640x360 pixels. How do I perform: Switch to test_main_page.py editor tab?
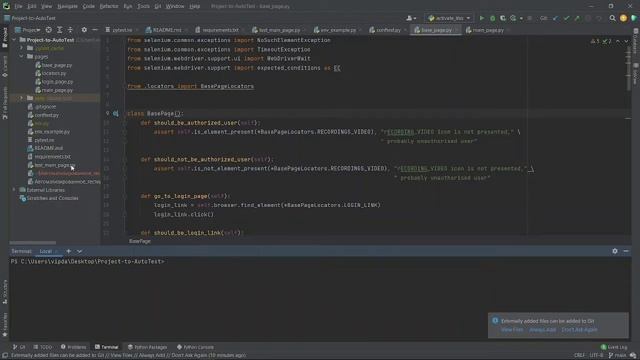coord(278,30)
